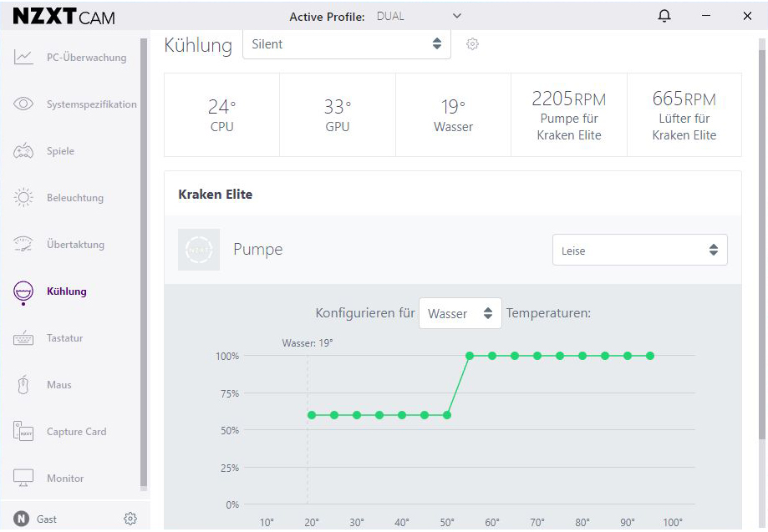Click the Kraken Elite pump RPM tile
Viewport: 768px width, 532px height.
pos(568,114)
